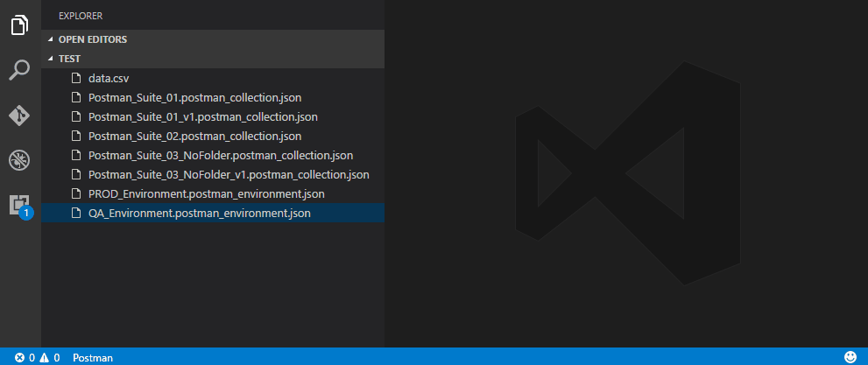
Task: Click file icon beside PROD_Environment file
Action: (x=76, y=194)
